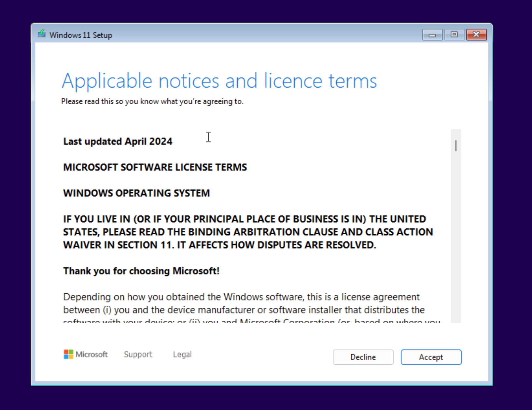Open the Legal link
This screenshot has width=532, height=410.
tap(182, 354)
